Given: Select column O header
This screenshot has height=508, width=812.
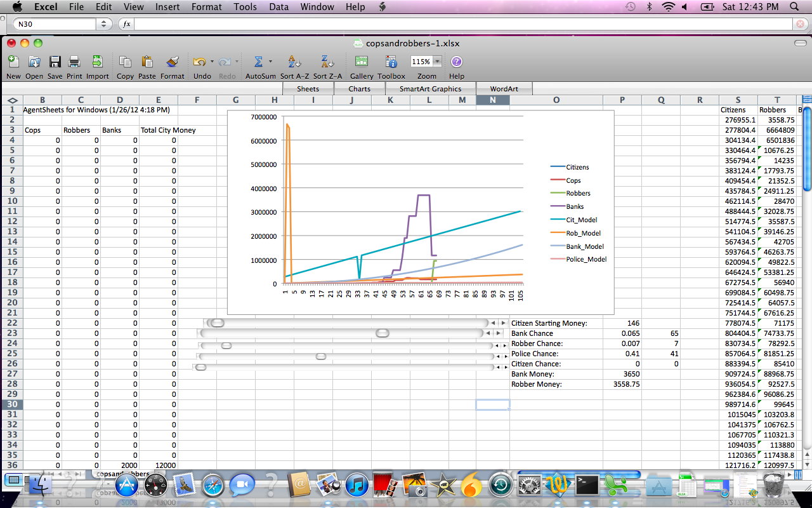Looking at the screenshot, I should click(556, 100).
